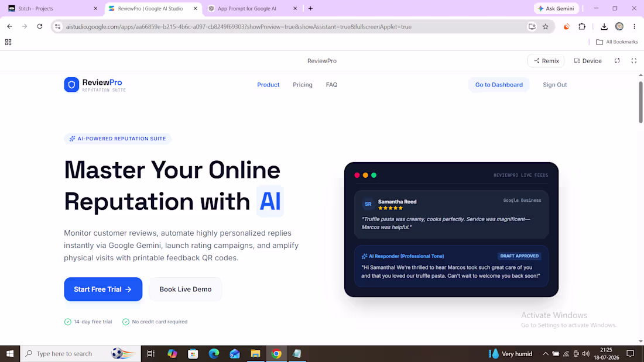Open the Pricing nav link
This screenshot has height=362, width=644.
pos(303,85)
